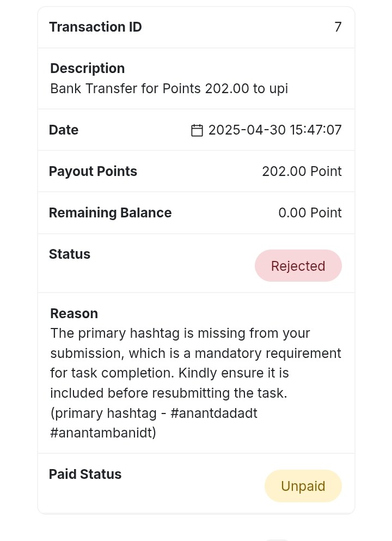The image size is (392, 541).
Task: Click the rejection reason paragraph text
Action: point(195,383)
